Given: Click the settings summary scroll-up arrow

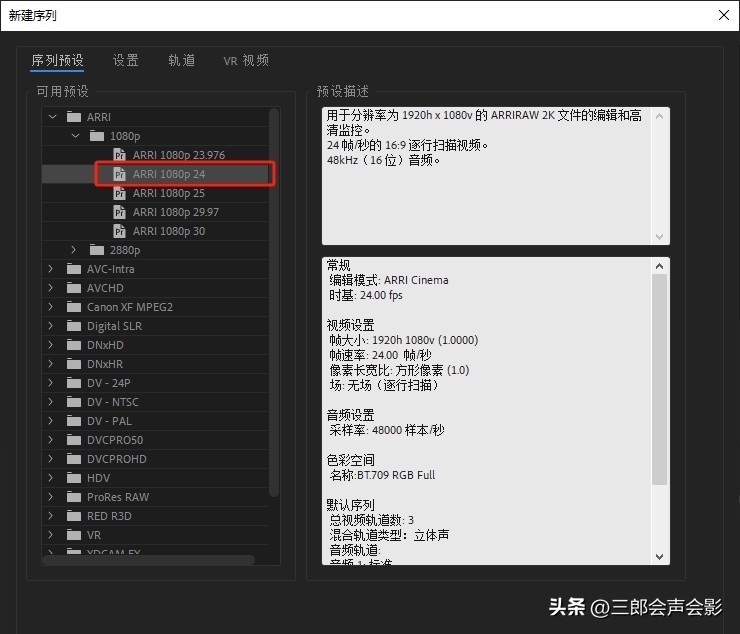Looking at the screenshot, I should [x=659, y=266].
